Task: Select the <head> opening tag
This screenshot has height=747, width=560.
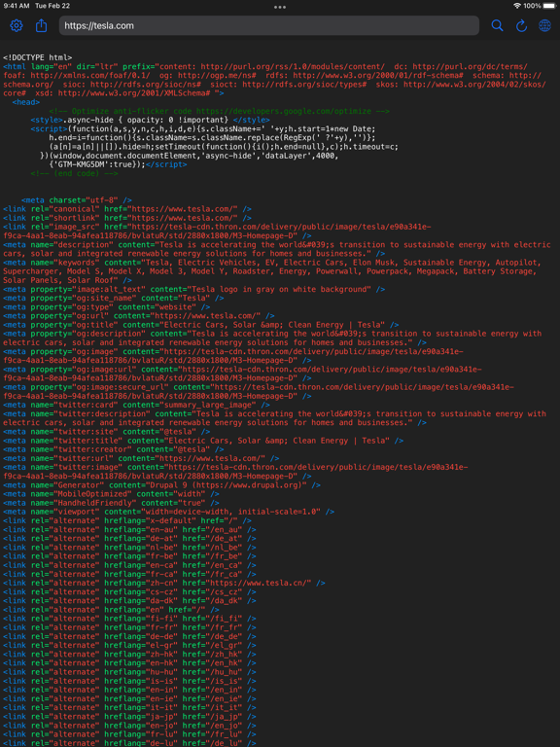Action: (x=26, y=102)
